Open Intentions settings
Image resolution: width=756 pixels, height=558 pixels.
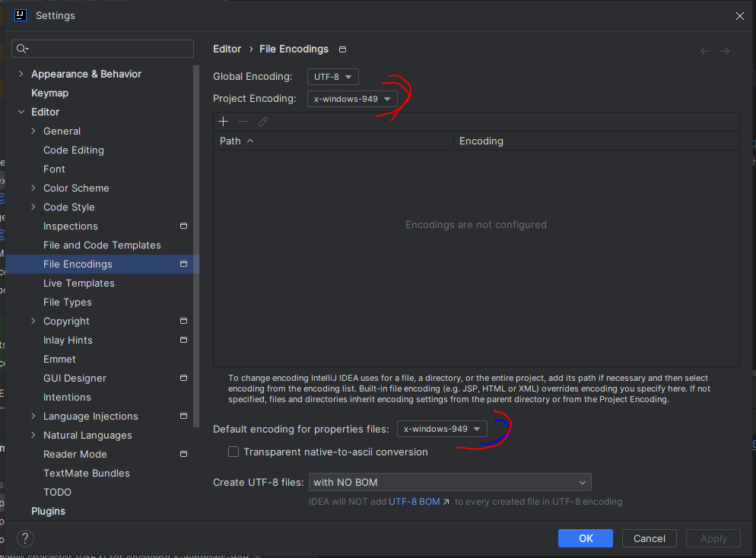(67, 397)
